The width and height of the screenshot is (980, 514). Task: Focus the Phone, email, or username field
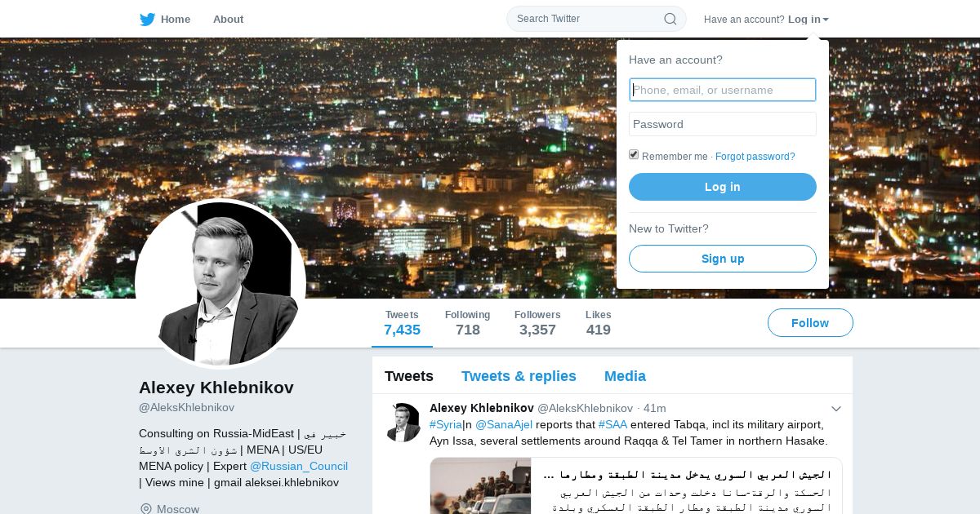point(723,90)
